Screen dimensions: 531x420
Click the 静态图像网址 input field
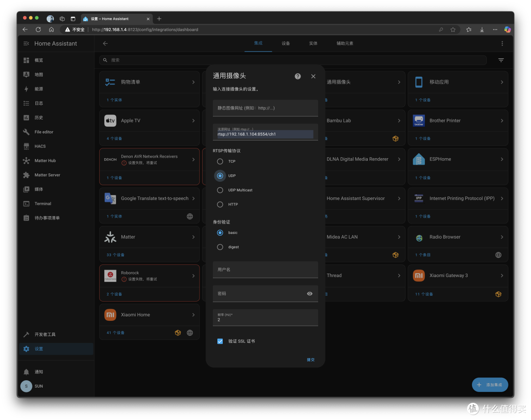(x=265, y=108)
